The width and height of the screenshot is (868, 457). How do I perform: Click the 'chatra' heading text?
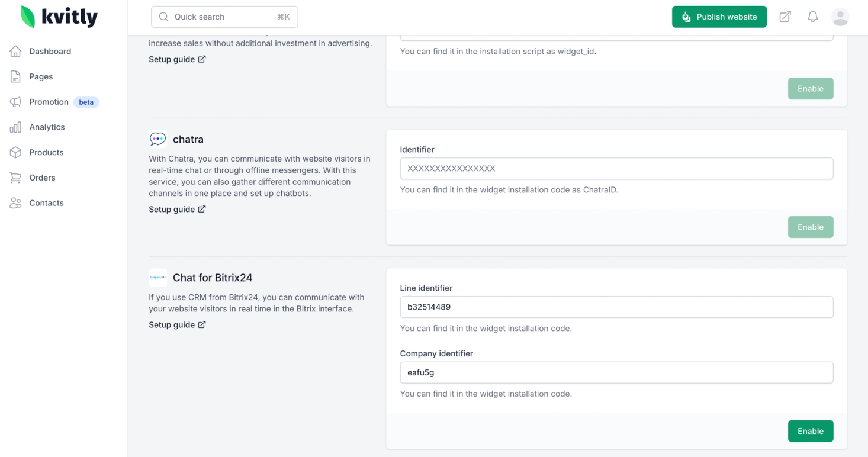188,139
